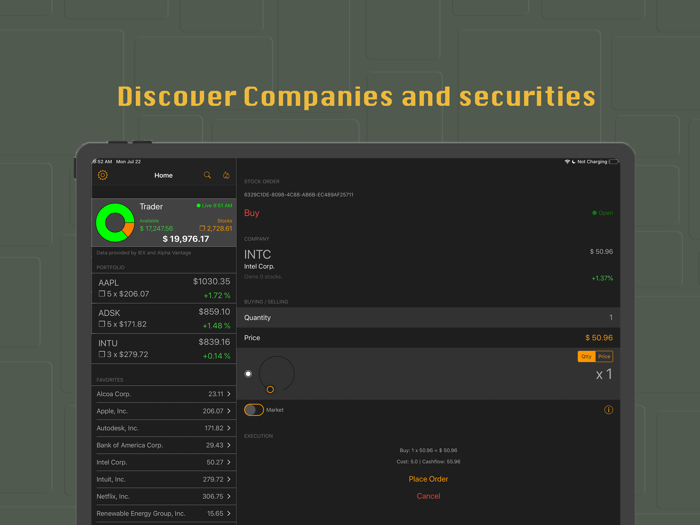Select the radio dot beside dial
Screen dimensions: 700x525
248,374
